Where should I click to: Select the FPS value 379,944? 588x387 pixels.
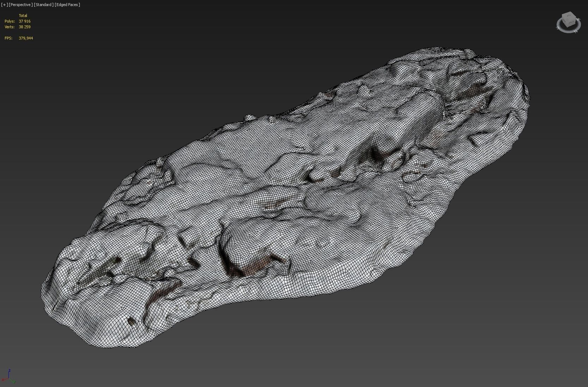[26, 38]
